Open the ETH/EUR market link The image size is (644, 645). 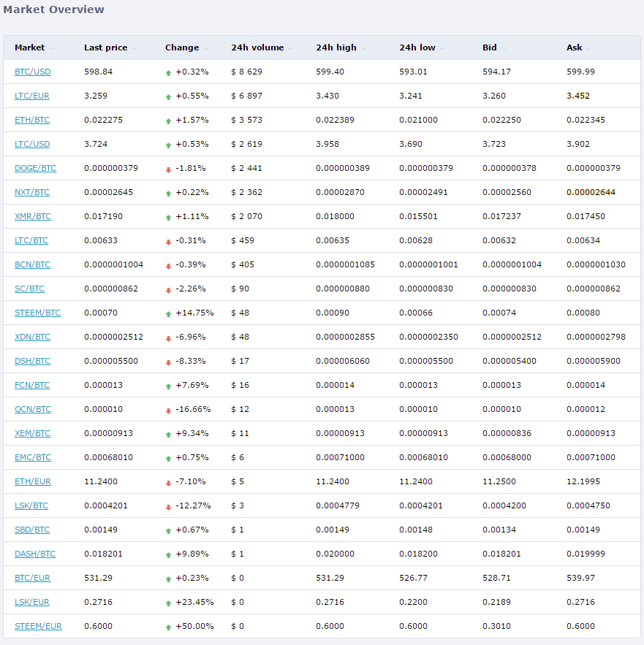point(33,481)
